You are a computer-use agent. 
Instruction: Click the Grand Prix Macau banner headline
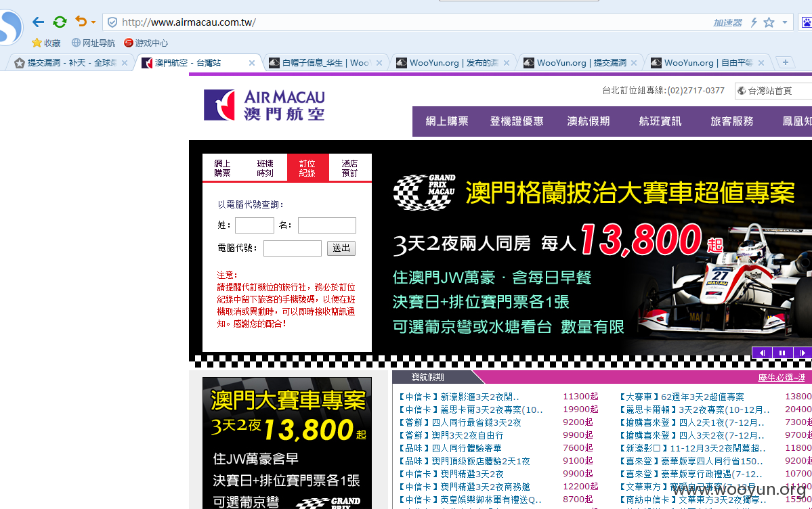click(x=631, y=193)
